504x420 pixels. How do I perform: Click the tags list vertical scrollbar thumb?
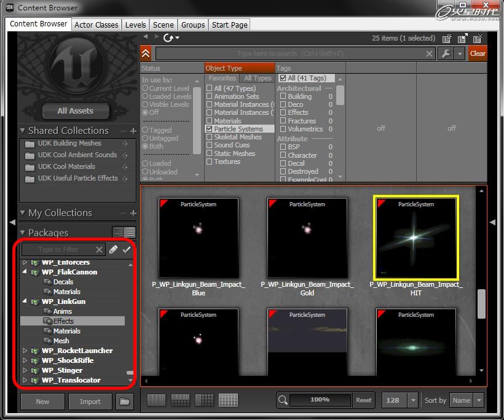pos(340,95)
